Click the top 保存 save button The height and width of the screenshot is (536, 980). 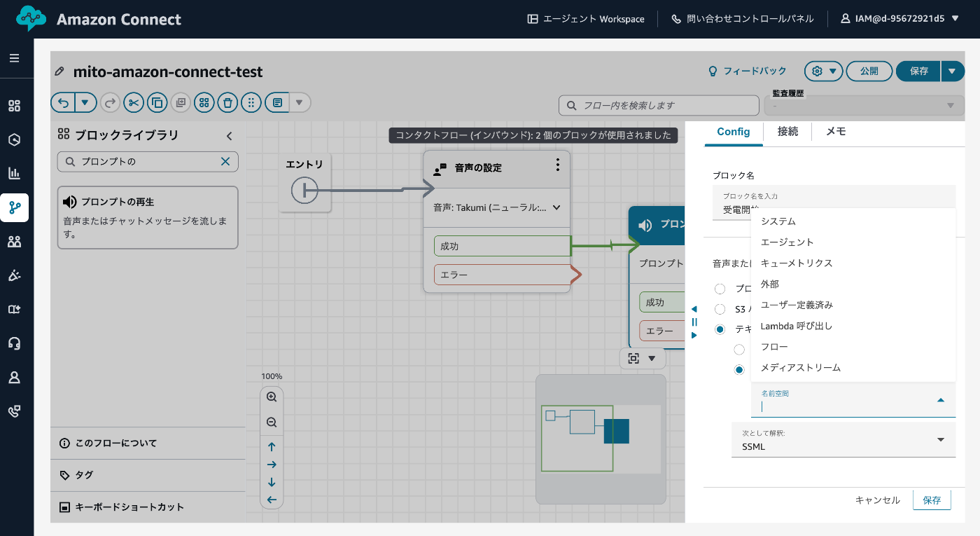point(919,71)
